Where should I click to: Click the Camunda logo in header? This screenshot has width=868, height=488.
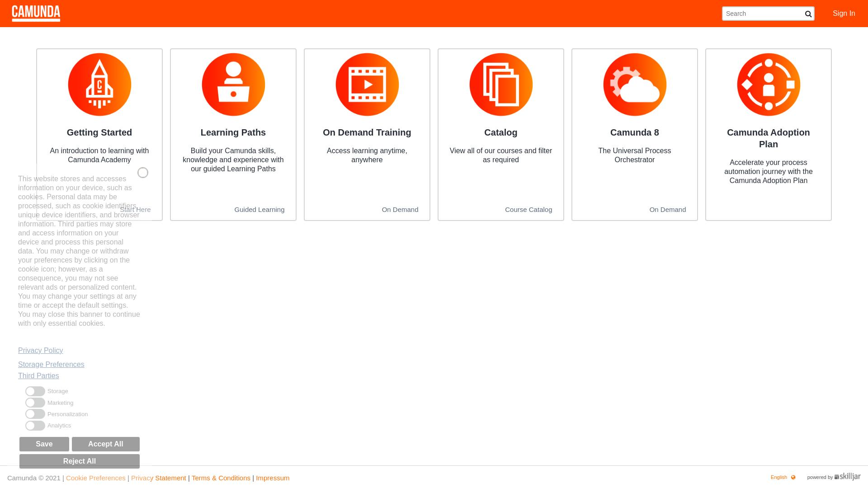36,14
